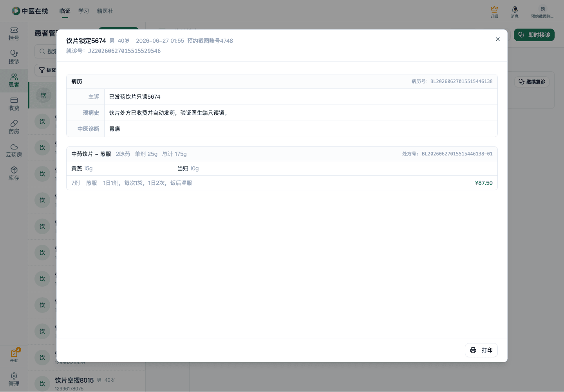Switch to the 精医社 tab
The width and height of the screenshot is (564, 392).
(105, 11)
